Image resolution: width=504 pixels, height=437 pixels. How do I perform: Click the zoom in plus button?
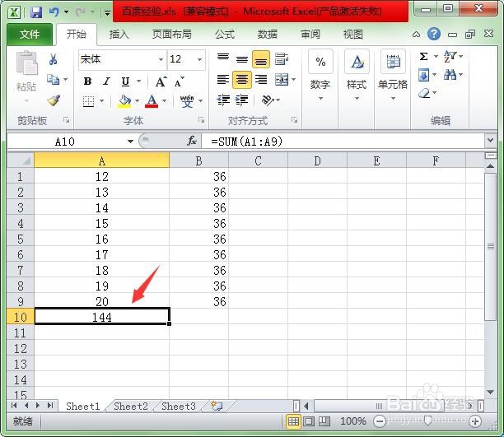pos(475,421)
